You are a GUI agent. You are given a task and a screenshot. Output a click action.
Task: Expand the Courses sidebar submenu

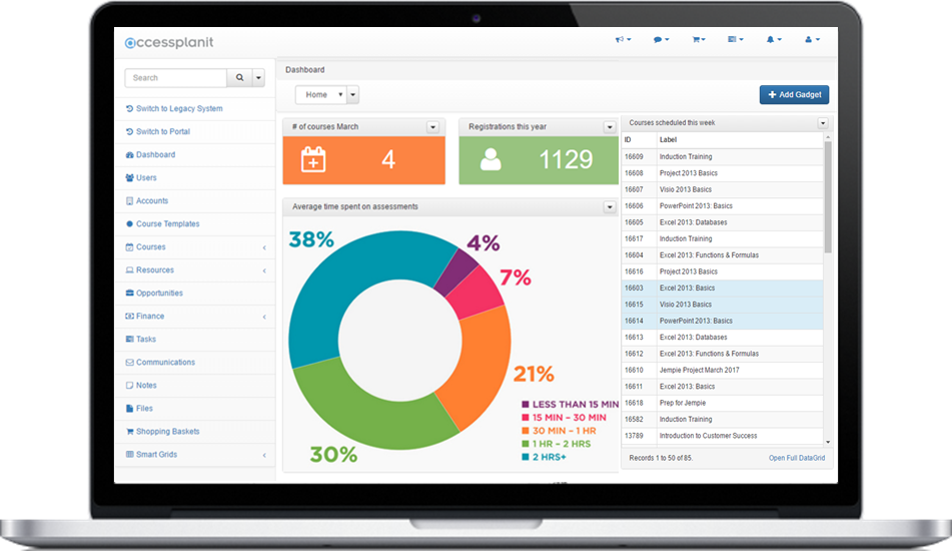pyautogui.click(x=264, y=247)
